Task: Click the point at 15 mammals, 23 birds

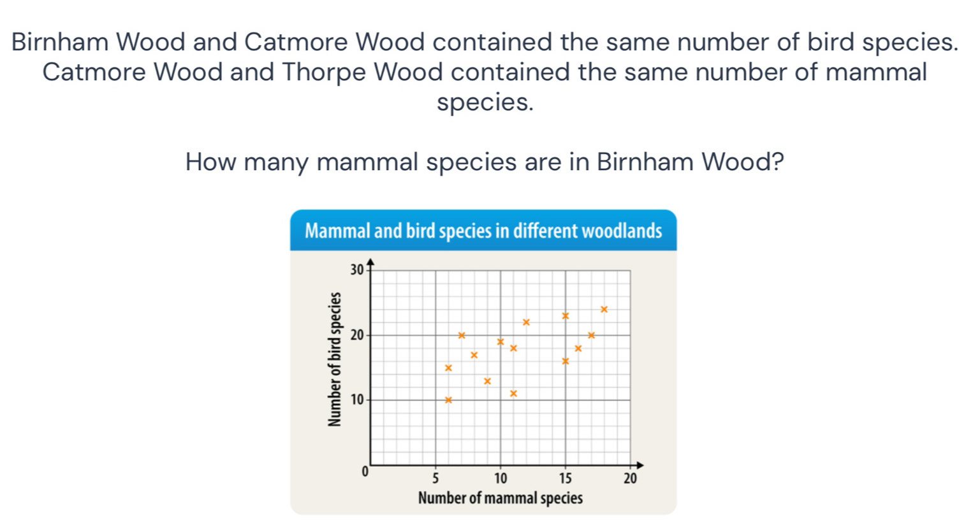Action: point(565,316)
